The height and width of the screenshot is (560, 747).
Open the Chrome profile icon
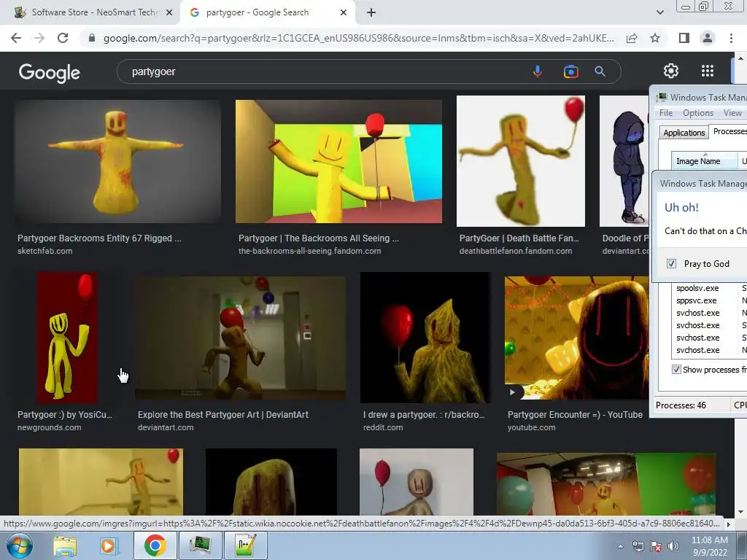click(708, 38)
